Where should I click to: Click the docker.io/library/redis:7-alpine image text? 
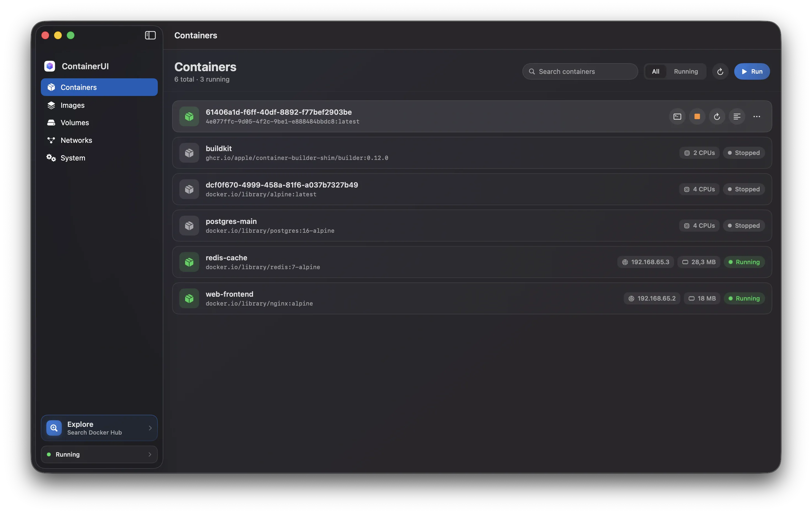263,267
